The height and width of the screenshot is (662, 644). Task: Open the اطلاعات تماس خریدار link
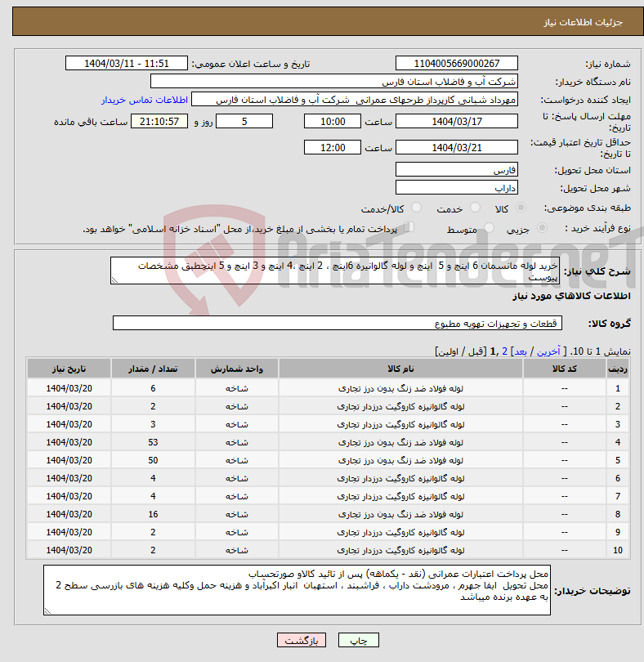(144, 100)
